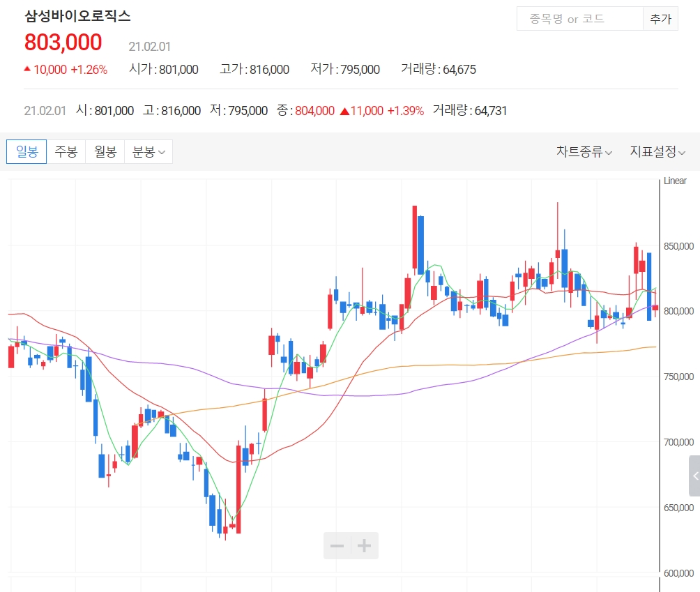Click the 종목명 or 코드 search field
Image resolution: width=700 pixels, height=592 pixels.
click(x=579, y=19)
